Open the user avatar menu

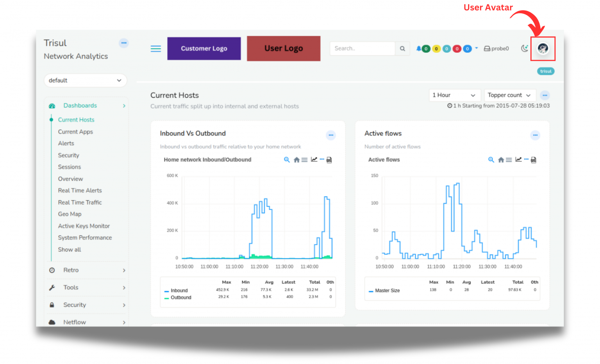coord(543,48)
